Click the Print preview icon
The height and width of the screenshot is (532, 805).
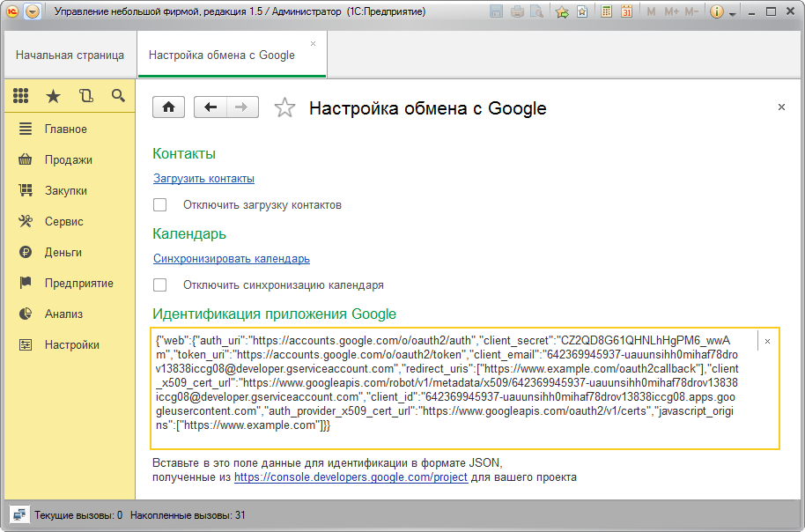point(537,11)
